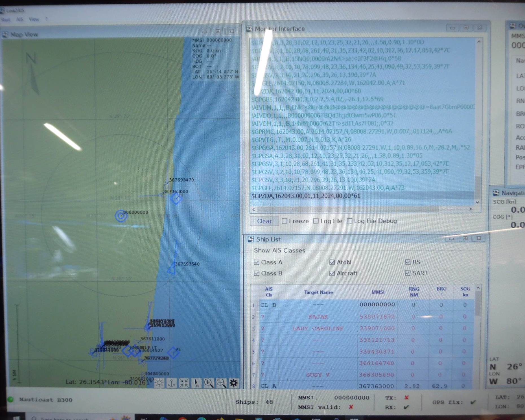Enable the Log File checkbox
The image size is (525, 420).
pos(316,221)
